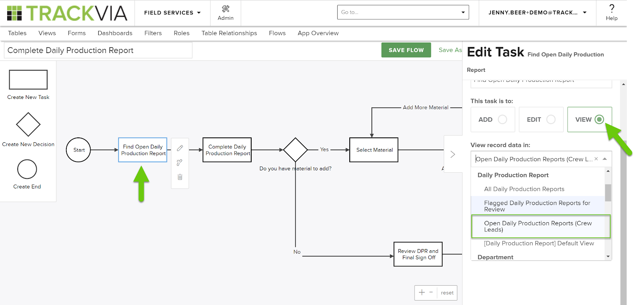The image size is (644, 305).
Task: Zoom out with the minus icon
Action: coord(431,292)
